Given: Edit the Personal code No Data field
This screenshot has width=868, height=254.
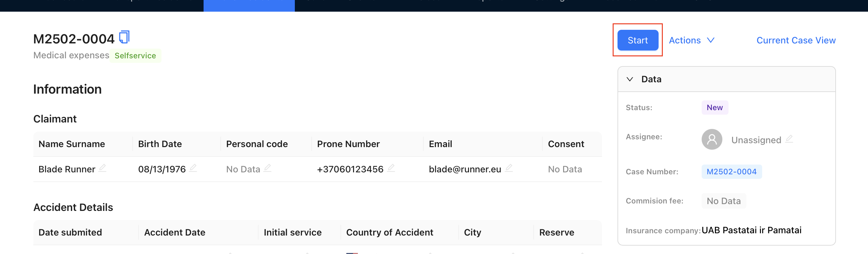Looking at the screenshot, I should coord(268,167).
